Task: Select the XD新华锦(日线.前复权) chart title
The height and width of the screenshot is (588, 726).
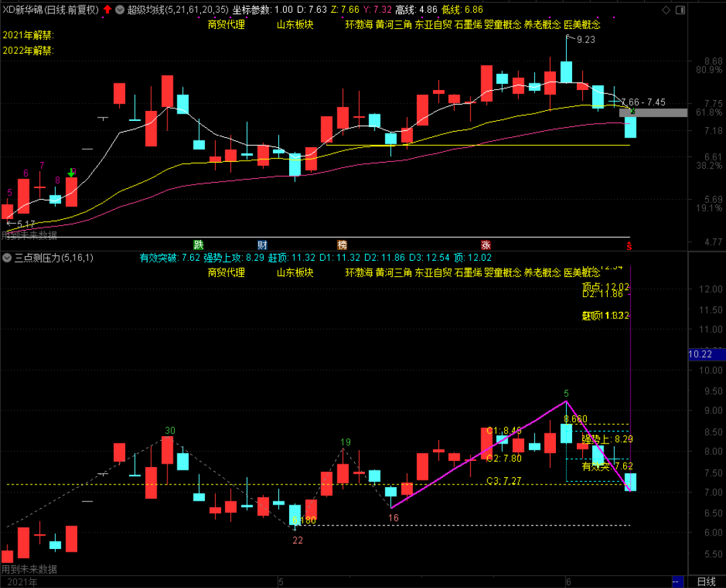Action: tap(50, 9)
